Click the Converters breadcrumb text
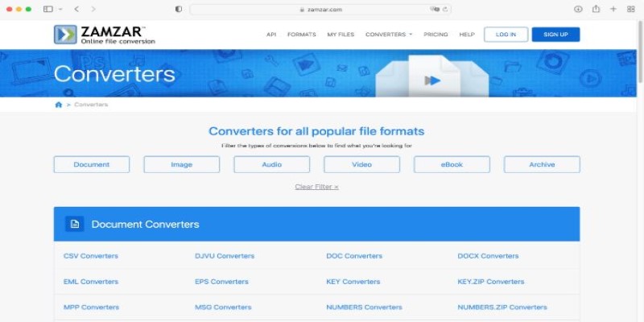644x322 pixels. [91, 105]
